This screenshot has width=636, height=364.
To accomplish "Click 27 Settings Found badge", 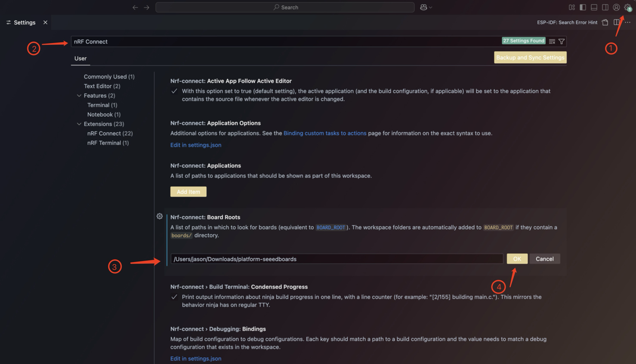I will coord(524,41).
